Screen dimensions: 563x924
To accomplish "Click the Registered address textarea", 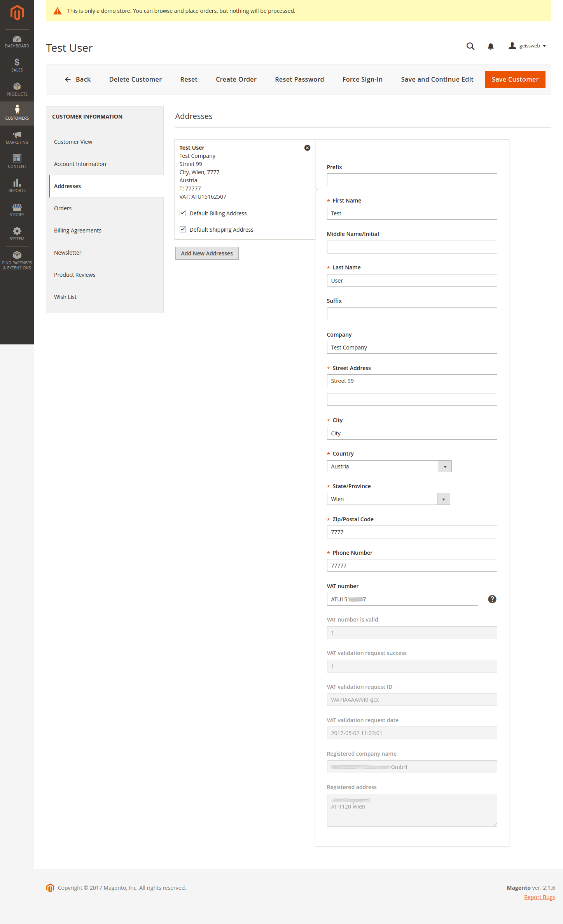I will click(x=412, y=810).
